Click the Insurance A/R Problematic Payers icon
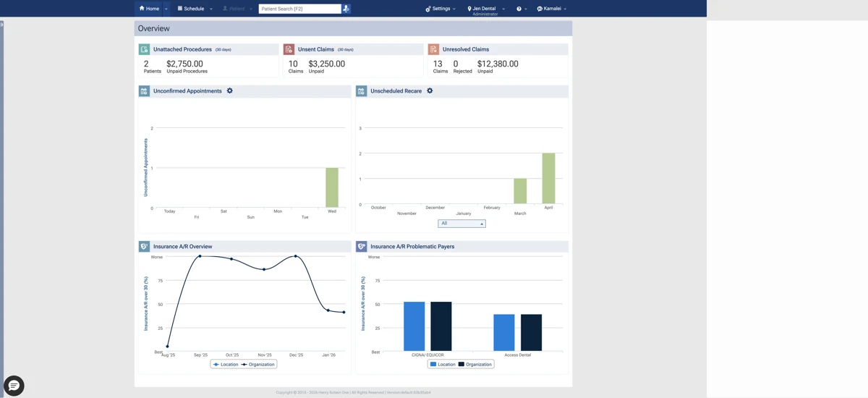This screenshot has width=868, height=398. (361, 246)
